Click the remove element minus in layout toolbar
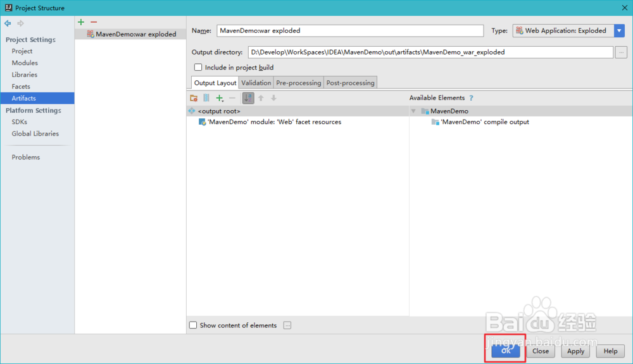633x364 pixels. pyautogui.click(x=232, y=98)
